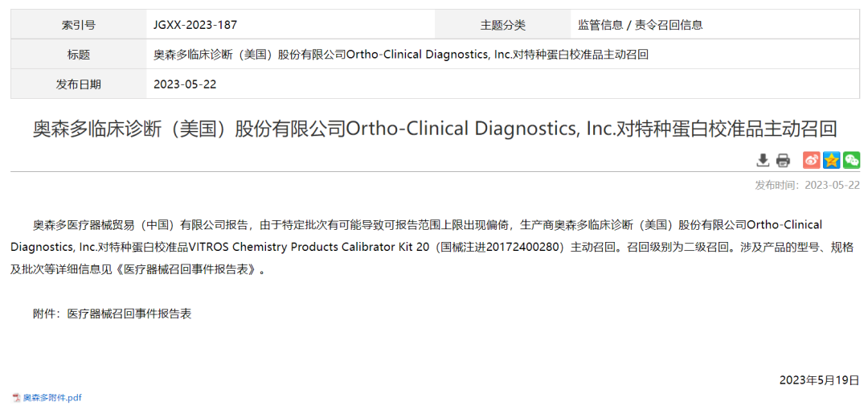This screenshot has height=414, width=868.
Task: Share to QQ Zone via star icon
Action: [832, 160]
